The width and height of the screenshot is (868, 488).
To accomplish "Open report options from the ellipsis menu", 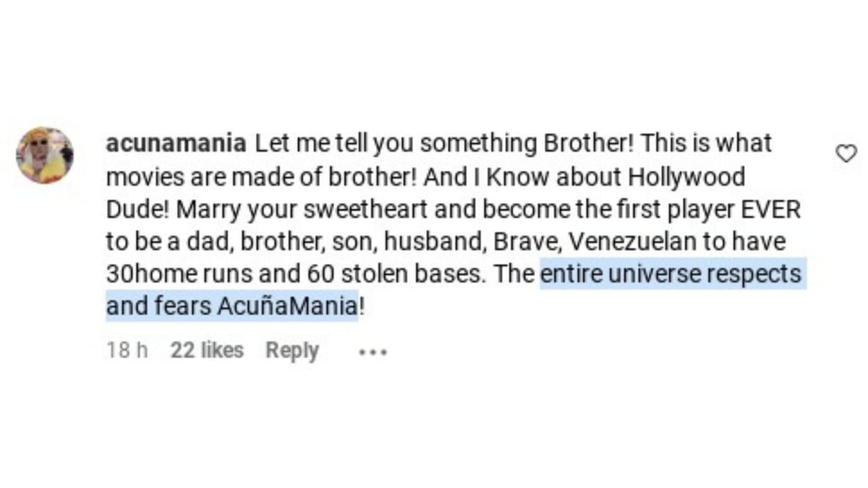I will (371, 352).
